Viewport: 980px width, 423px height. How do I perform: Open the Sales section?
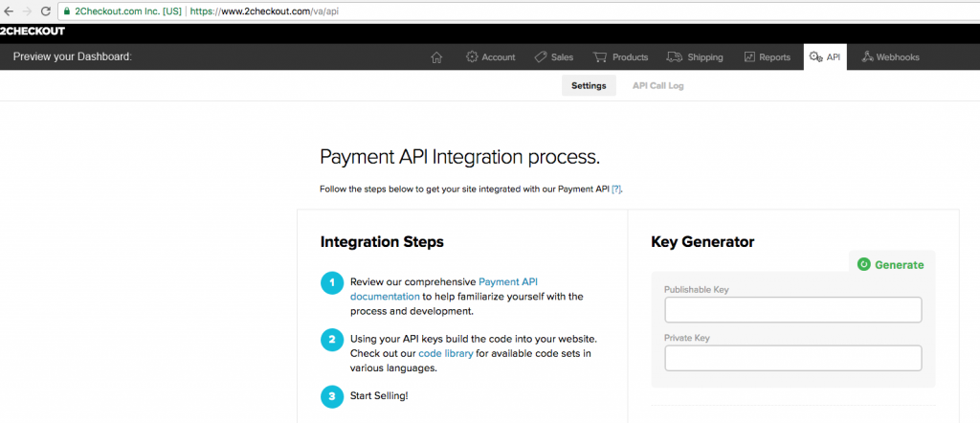553,57
